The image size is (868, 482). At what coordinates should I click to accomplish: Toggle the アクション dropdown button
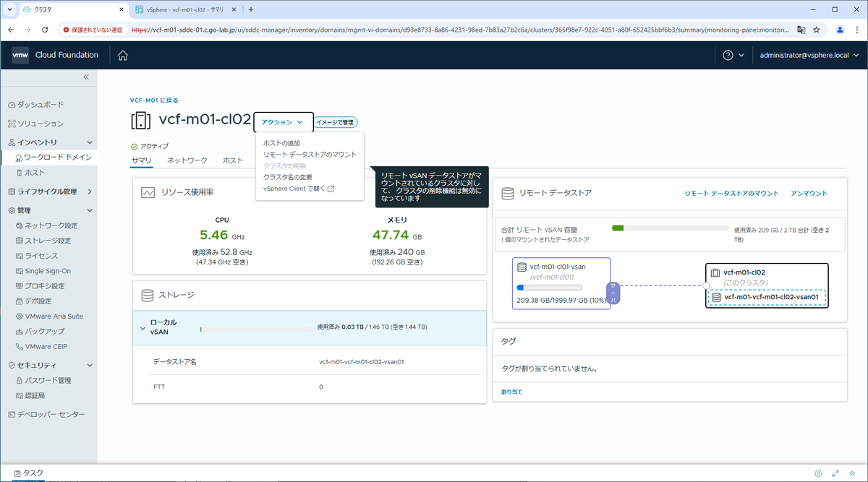[284, 122]
